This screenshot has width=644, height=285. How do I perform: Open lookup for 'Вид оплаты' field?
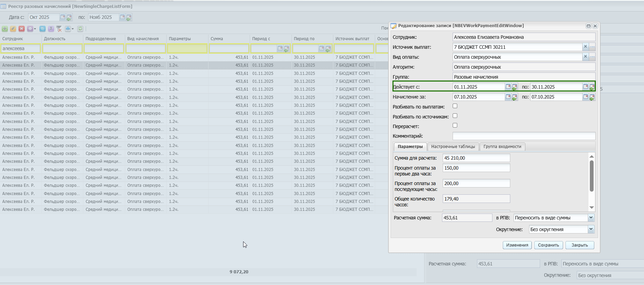pos(592,57)
